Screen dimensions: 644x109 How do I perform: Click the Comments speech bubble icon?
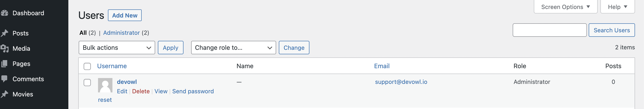[x=4, y=79]
